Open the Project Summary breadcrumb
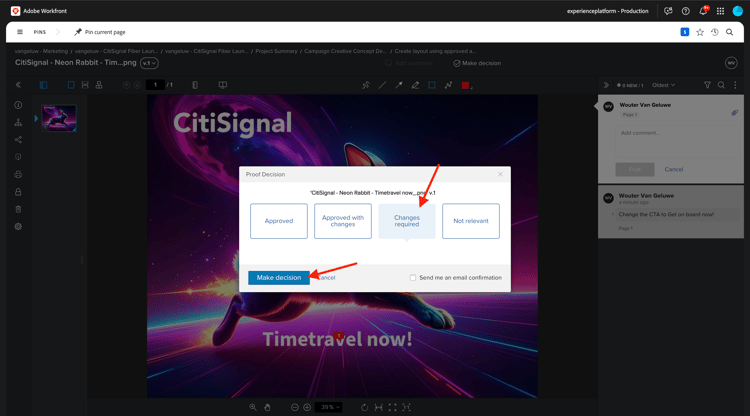Viewport: 750px width, 416px height. click(276, 51)
